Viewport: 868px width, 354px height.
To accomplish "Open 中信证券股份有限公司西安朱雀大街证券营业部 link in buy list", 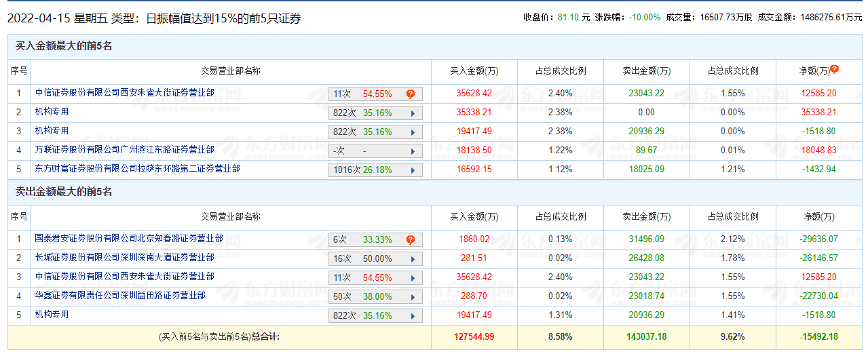I will (x=124, y=92).
